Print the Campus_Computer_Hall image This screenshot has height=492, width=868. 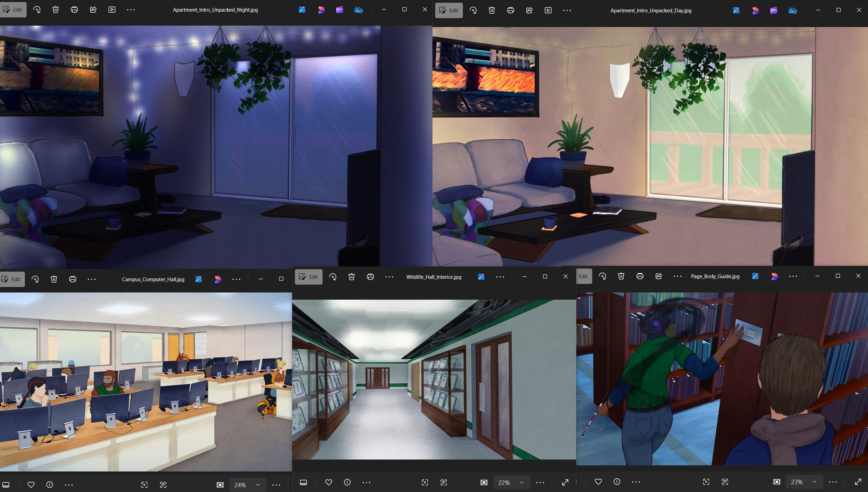[x=73, y=279]
